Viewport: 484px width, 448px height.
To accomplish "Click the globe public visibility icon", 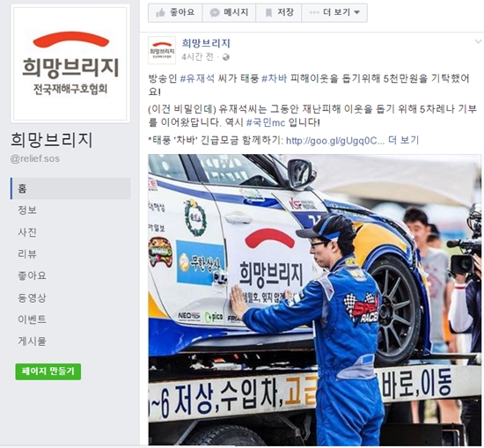I will [226, 57].
